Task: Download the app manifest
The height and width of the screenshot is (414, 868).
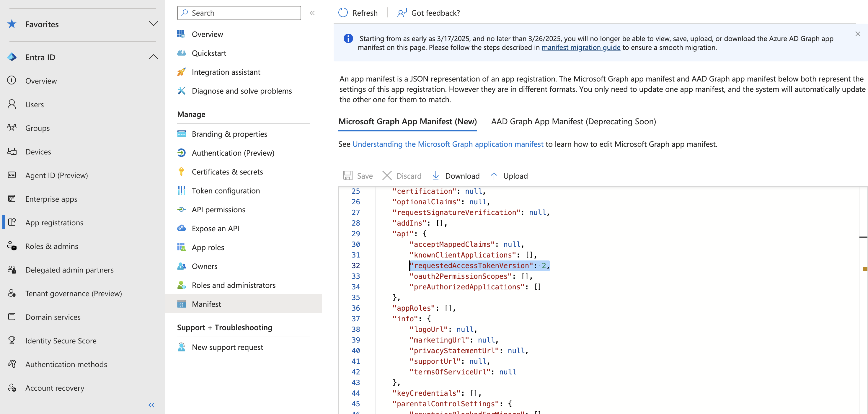Action: 456,175
